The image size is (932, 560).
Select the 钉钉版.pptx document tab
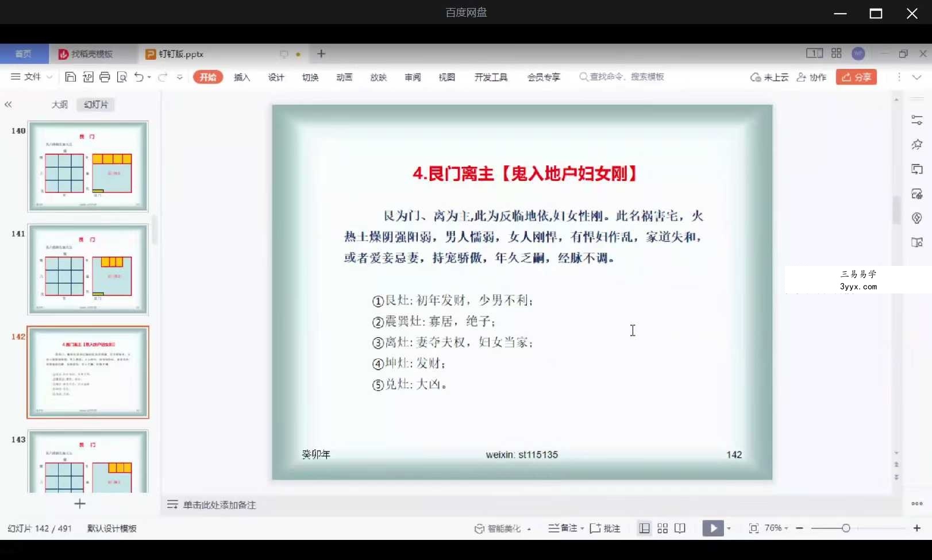181,53
